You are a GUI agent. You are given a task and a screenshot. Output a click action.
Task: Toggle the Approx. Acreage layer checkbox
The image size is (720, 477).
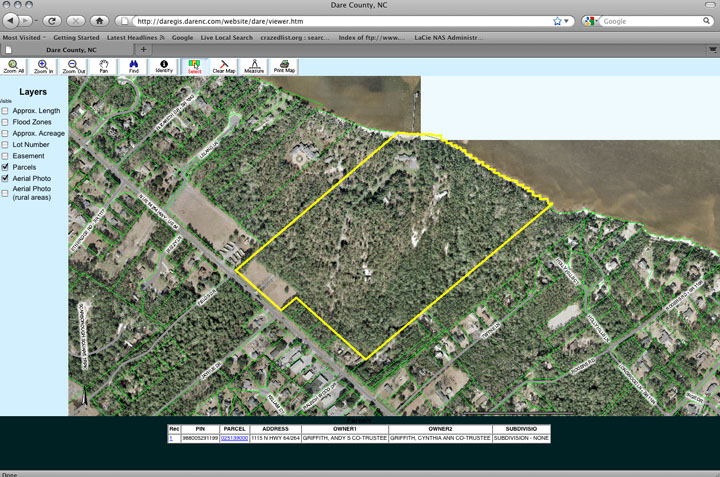pyautogui.click(x=5, y=133)
